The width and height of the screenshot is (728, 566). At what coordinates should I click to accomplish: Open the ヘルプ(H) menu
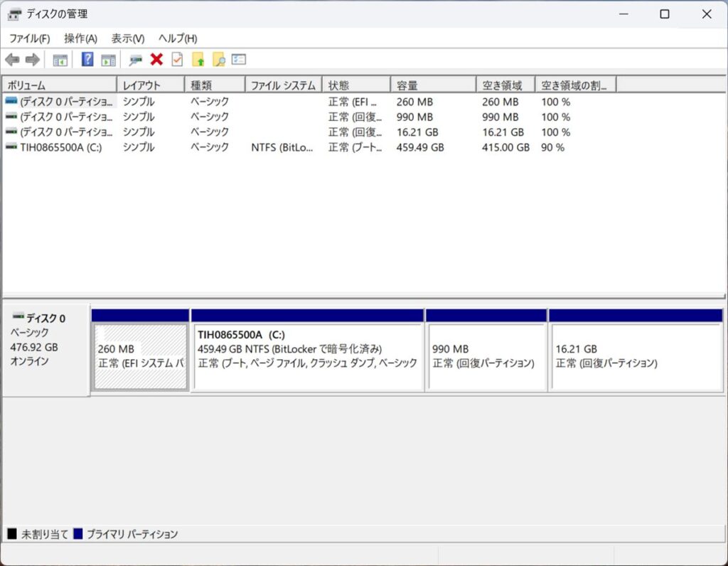[x=178, y=38]
